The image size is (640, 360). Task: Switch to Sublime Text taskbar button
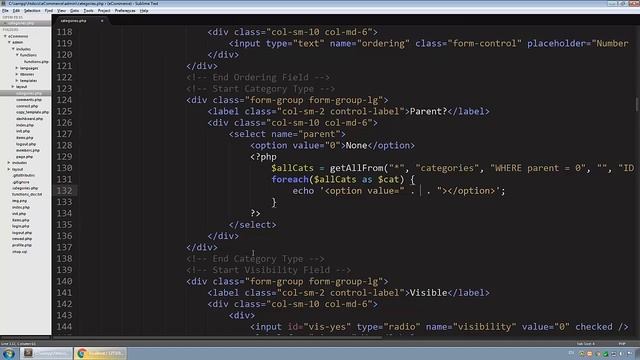tap(45, 353)
